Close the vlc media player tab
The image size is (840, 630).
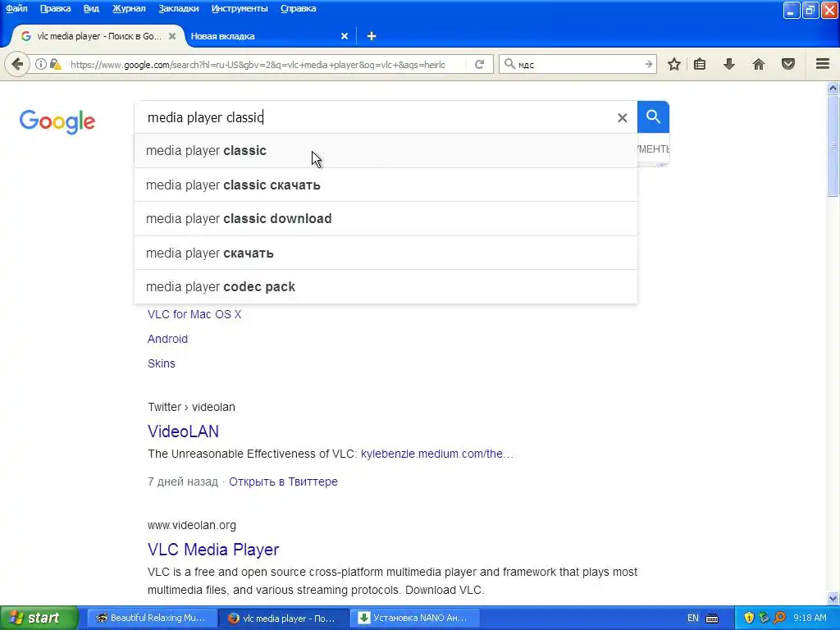pos(172,36)
